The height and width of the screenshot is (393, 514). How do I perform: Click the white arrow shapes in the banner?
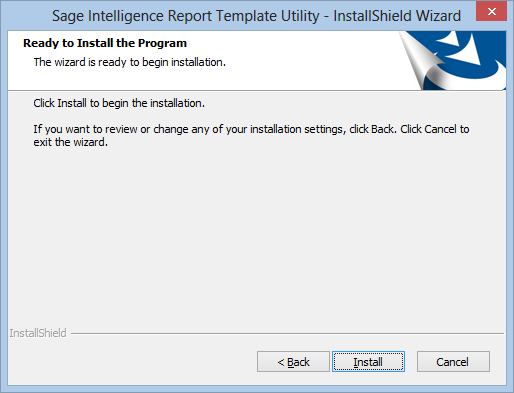(x=462, y=48)
